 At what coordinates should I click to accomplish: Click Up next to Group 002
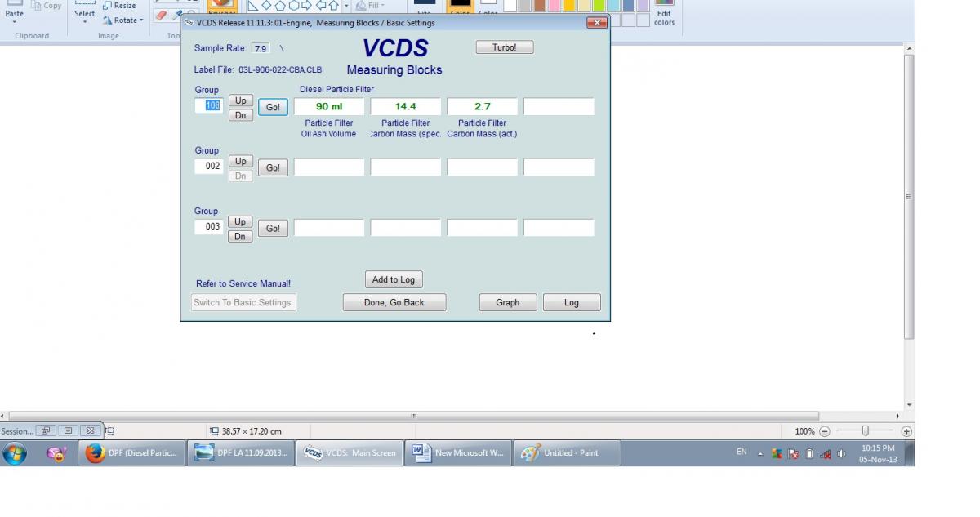pos(240,161)
